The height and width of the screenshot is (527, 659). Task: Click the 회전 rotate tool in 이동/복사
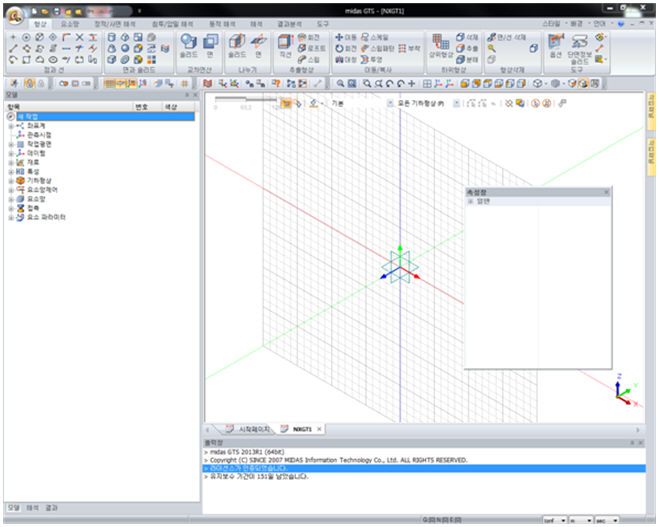[x=345, y=47]
